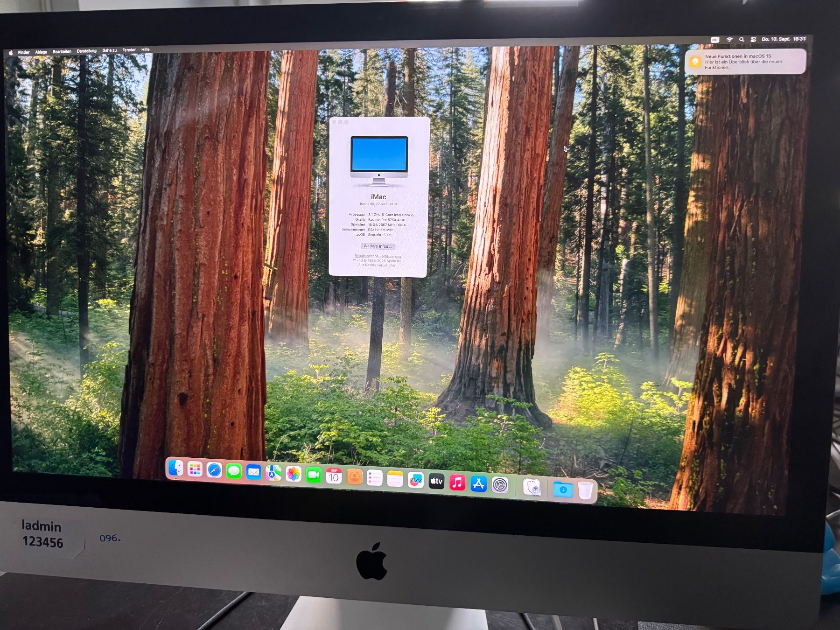The image size is (840, 630).
Task: Close the About This Mac window
Action: click(334, 122)
